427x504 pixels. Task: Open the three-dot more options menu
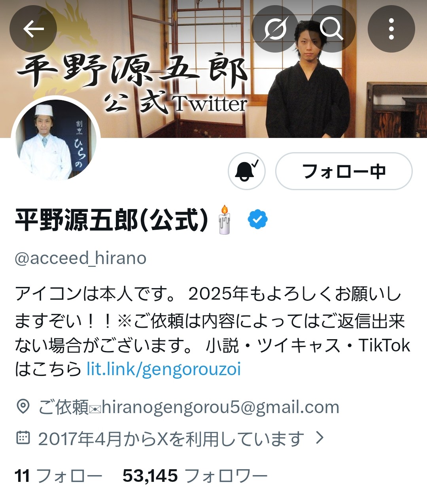tap(391, 29)
